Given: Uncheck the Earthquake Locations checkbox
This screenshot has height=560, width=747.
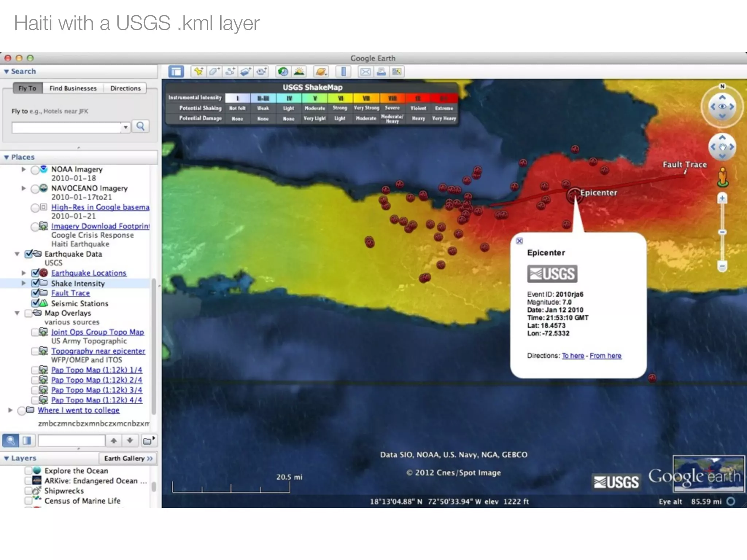Looking at the screenshot, I should (35, 273).
